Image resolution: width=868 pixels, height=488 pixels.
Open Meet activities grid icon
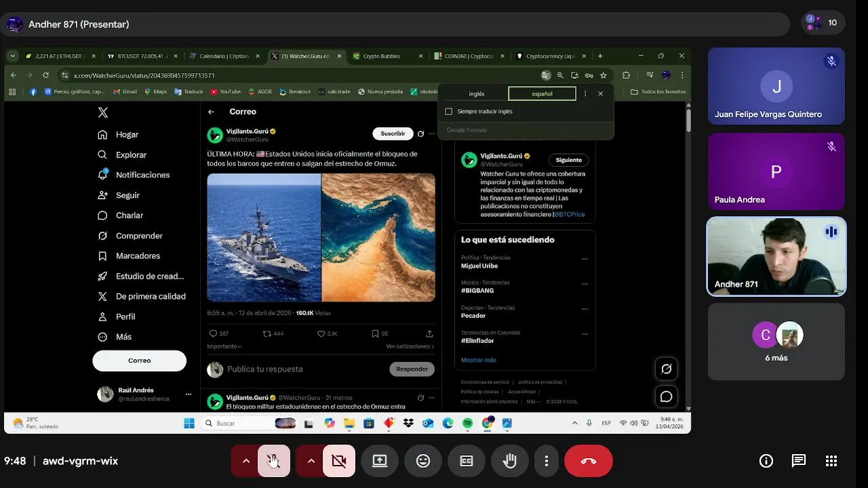pyautogui.click(x=831, y=461)
